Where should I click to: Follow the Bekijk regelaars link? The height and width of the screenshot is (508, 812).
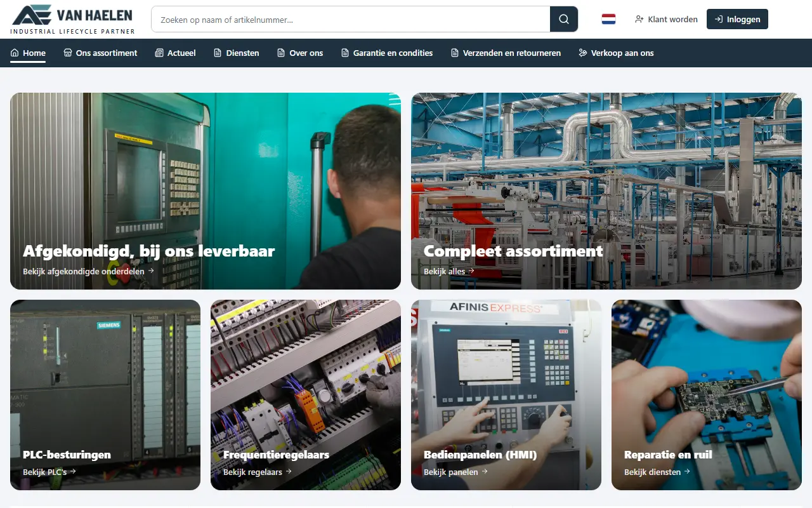click(258, 472)
